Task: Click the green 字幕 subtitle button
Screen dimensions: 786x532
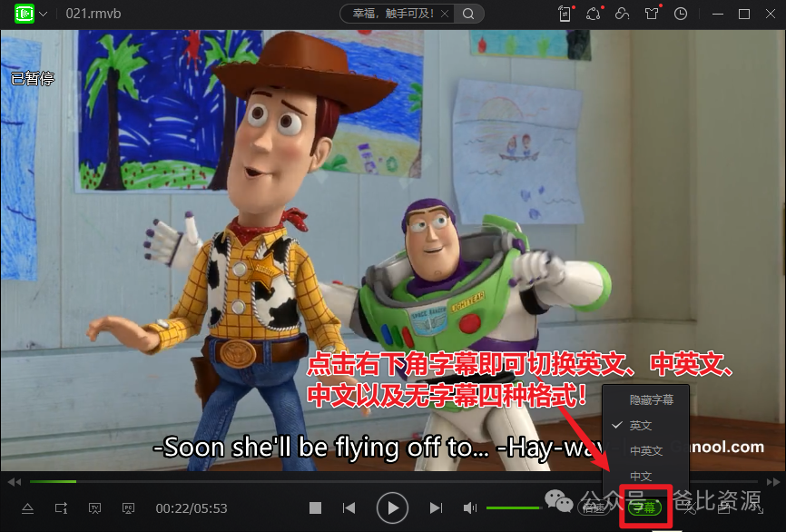Action: (x=644, y=507)
